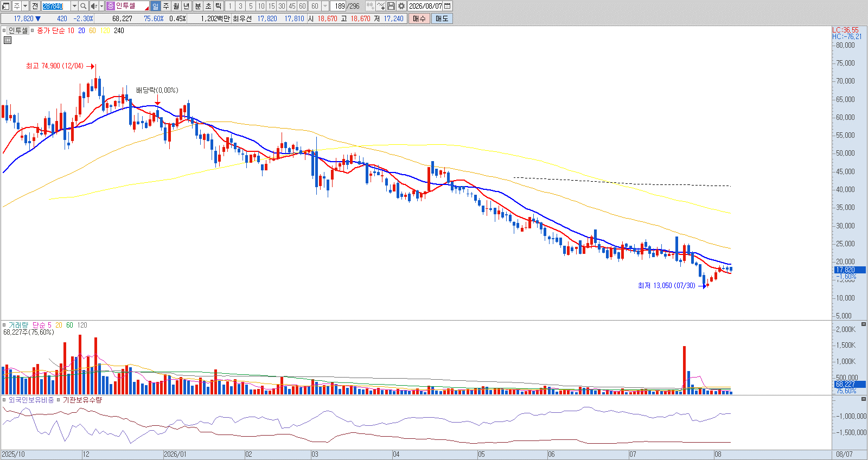
Task: Switch to 분 minute chart period
Action: [x=197, y=6]
